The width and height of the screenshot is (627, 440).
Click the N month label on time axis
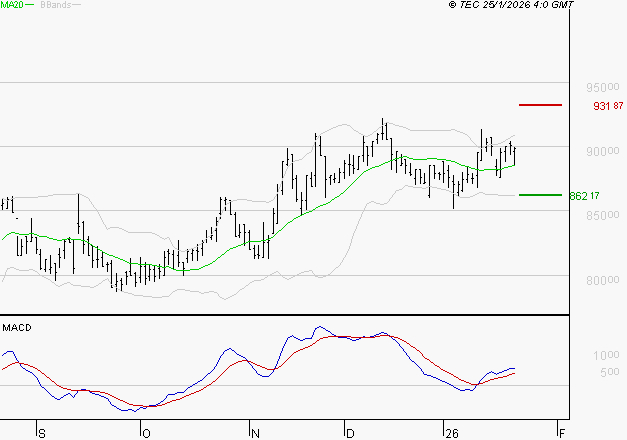click(255, 434)
